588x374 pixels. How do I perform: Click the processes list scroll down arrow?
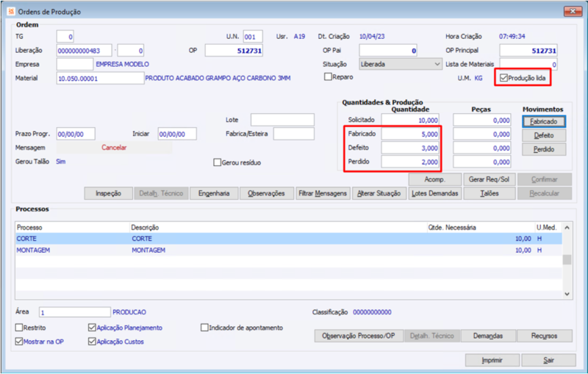pos(567,294)
